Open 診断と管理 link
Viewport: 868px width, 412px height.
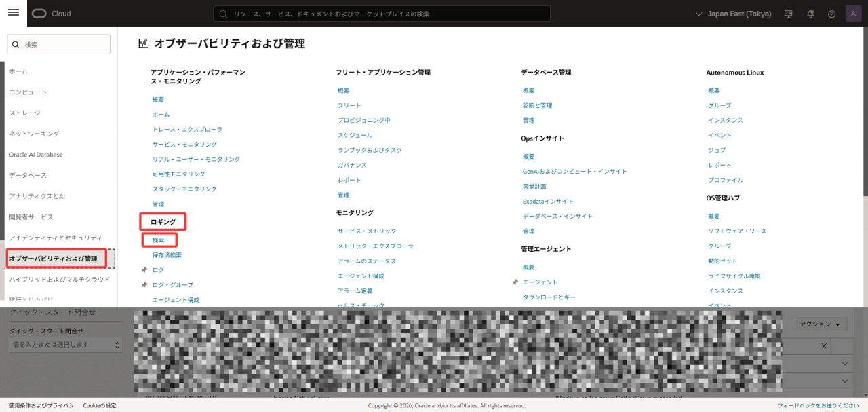tap(537, 105)
